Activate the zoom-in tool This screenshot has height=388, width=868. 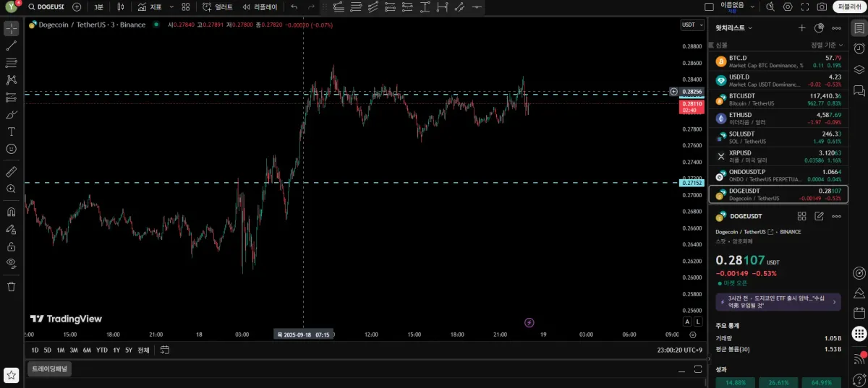point(11,189)
